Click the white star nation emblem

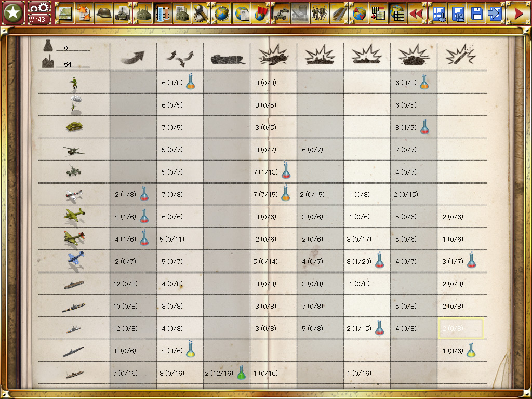pyautogui.click(x=12, y=13)
